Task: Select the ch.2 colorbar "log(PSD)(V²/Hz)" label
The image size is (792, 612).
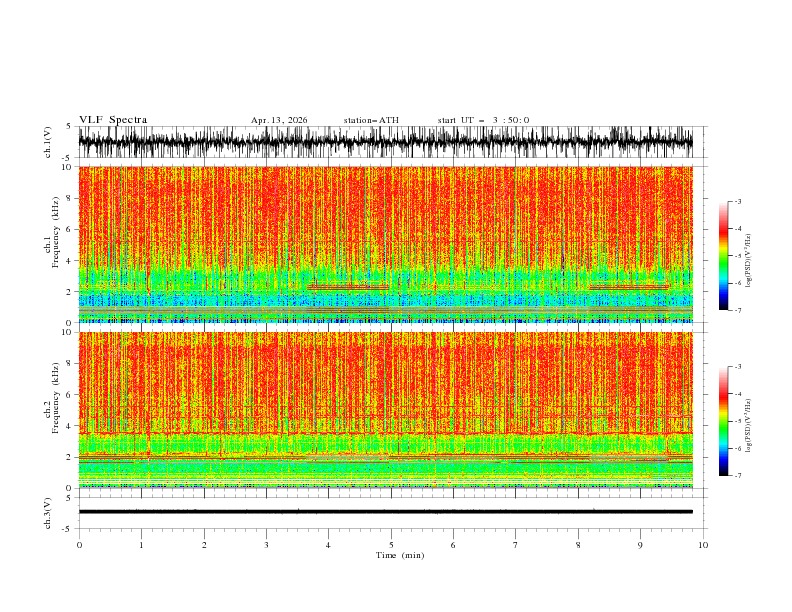Action: (x=748, y=425)
